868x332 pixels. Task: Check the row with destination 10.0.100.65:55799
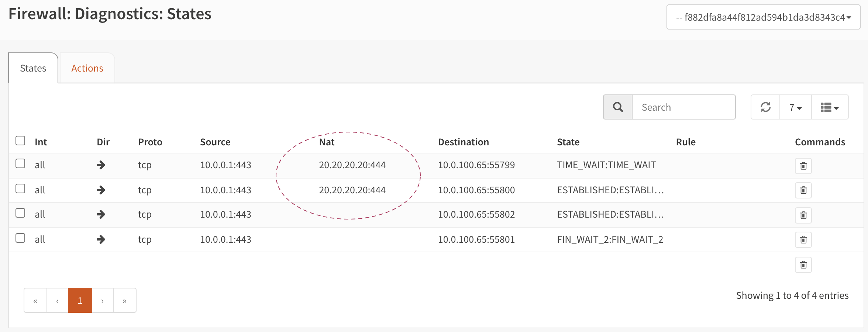coord(20,163)
